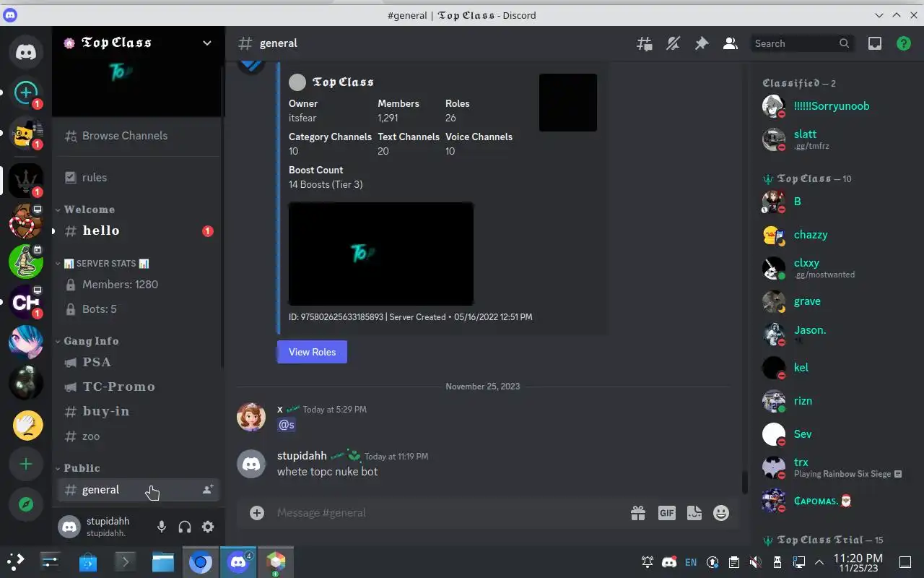Open stupidahh user panel avatar
Viewport: 924px width, 578px height.
69,527
